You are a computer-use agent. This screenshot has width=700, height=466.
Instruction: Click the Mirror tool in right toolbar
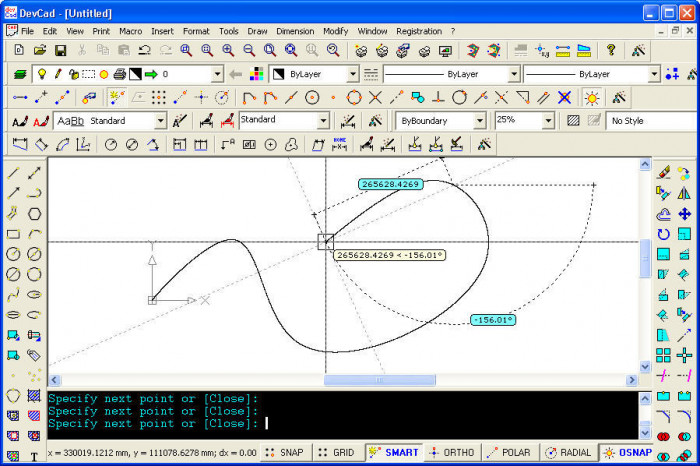[x=684, y=193]
